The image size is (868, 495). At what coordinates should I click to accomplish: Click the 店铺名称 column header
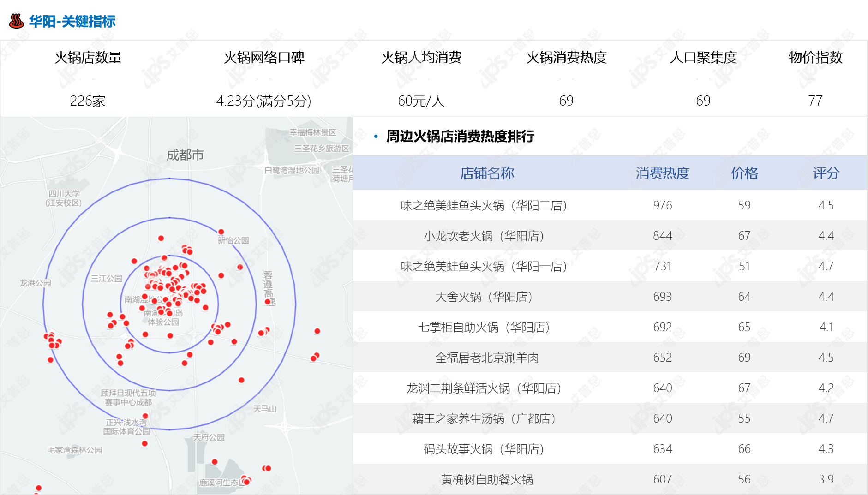(x=487, y=173)
